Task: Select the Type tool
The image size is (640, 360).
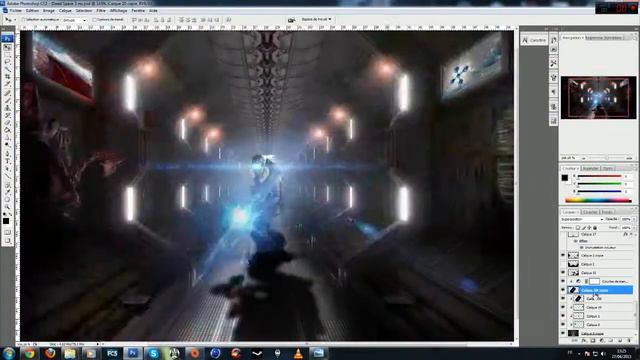Action: coord(8,161)
